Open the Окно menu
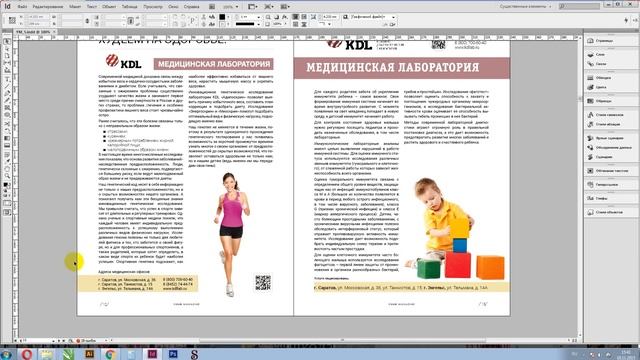This screenshot has width=640, height=360. click(173, 7)
